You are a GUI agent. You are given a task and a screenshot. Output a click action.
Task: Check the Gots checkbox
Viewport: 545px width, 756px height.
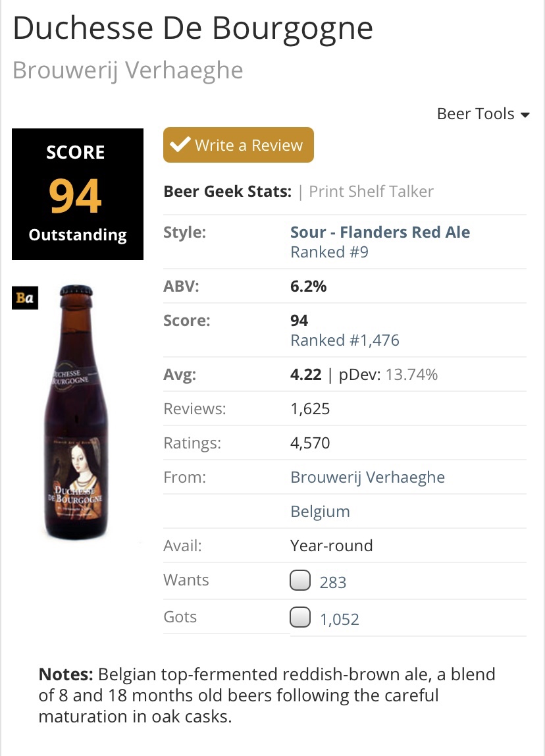300,618
